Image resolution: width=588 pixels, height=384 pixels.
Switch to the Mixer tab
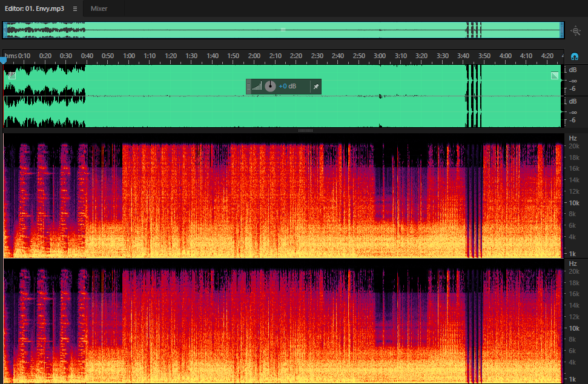point(99,8)
